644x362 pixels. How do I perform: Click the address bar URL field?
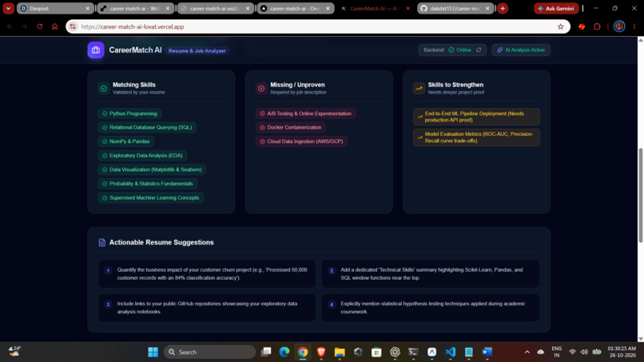click(x=316, y=26)
